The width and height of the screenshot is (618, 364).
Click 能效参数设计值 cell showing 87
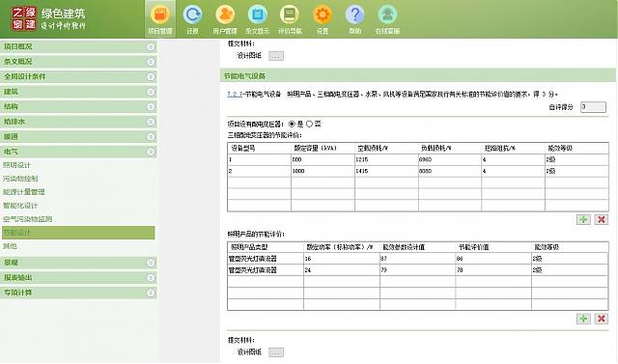tap(418, 259)
